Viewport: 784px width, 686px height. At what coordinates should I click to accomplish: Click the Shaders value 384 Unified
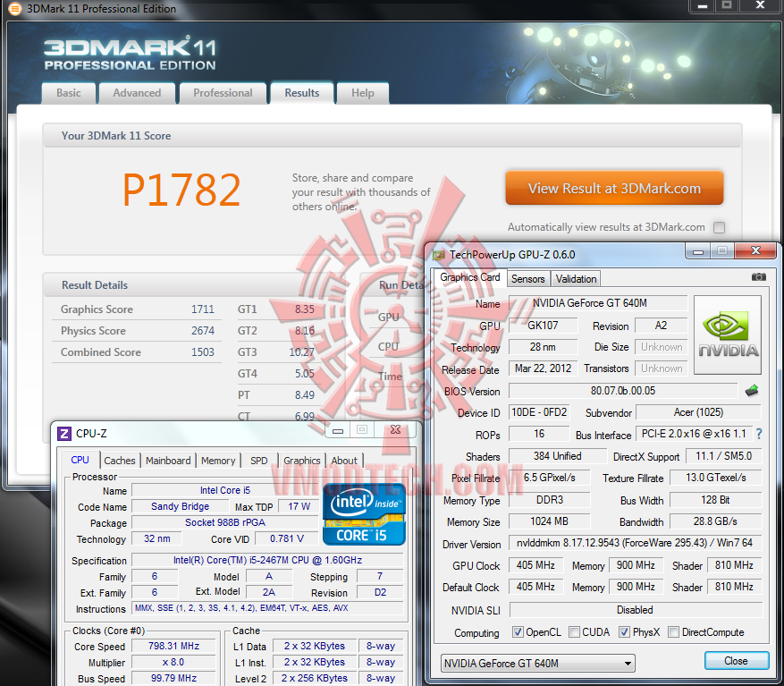pyautogui.click(x=558, y=456)
